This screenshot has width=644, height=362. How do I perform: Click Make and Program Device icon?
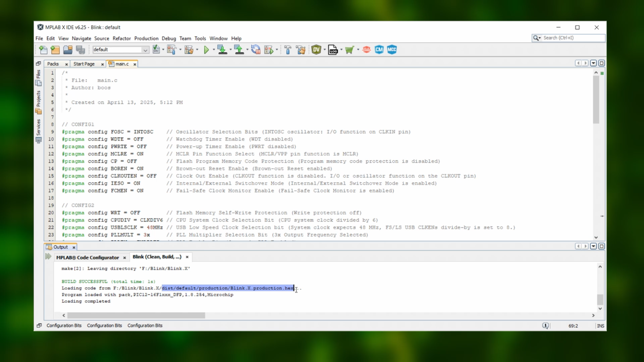coord(222,50)
